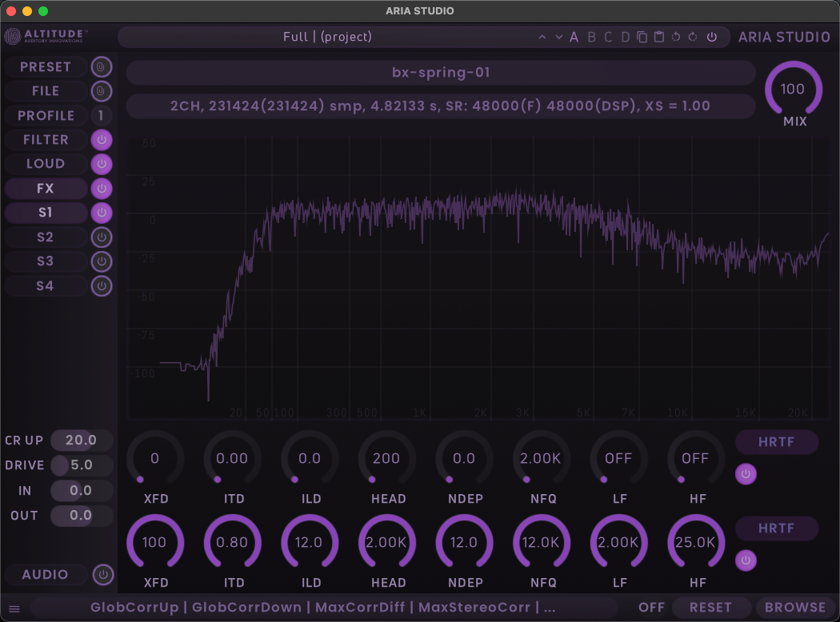The width and height of the screenshot is (840, 622).
Task: Open the Full (project) preset dropdown
Action: (328, 37)
